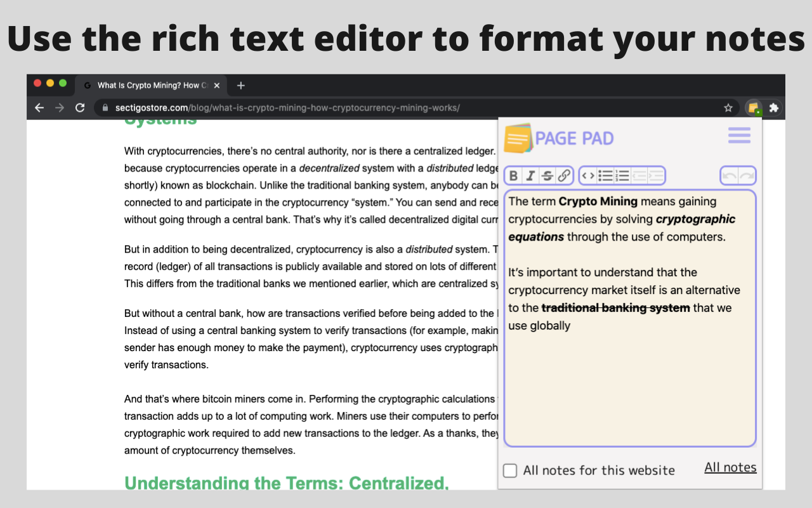The width and height of the screenshot is (812, 508).
Task: Click the italic 'cryptographic equations' text
Action: click(x=622, y=228)
